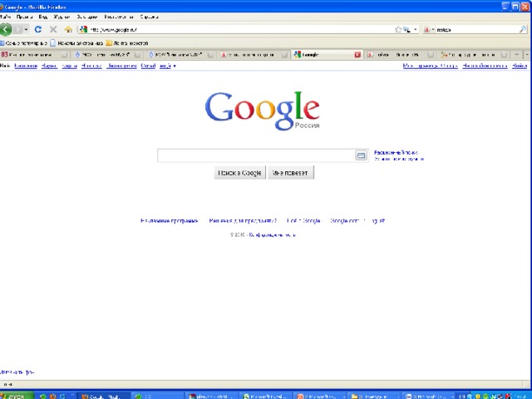The image size is (532, 399).
Task: Open the Вид menu
Action: click(43, 17)
